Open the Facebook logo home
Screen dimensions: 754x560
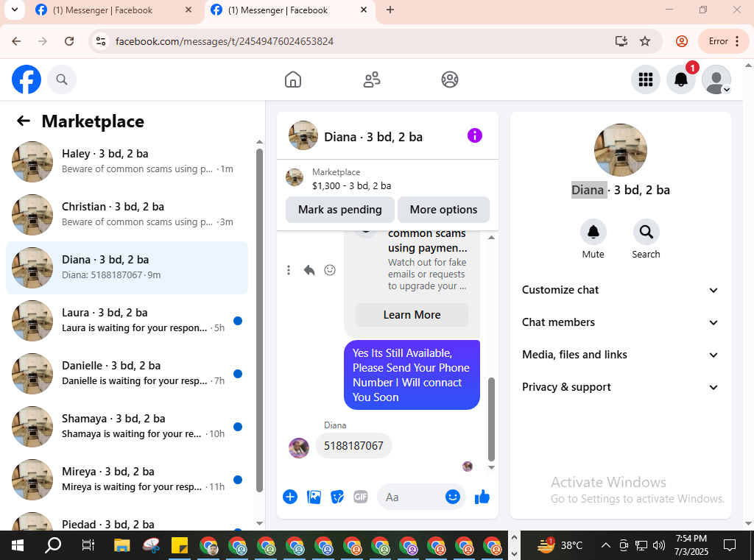pyautogui.click(x=27, y=79)
